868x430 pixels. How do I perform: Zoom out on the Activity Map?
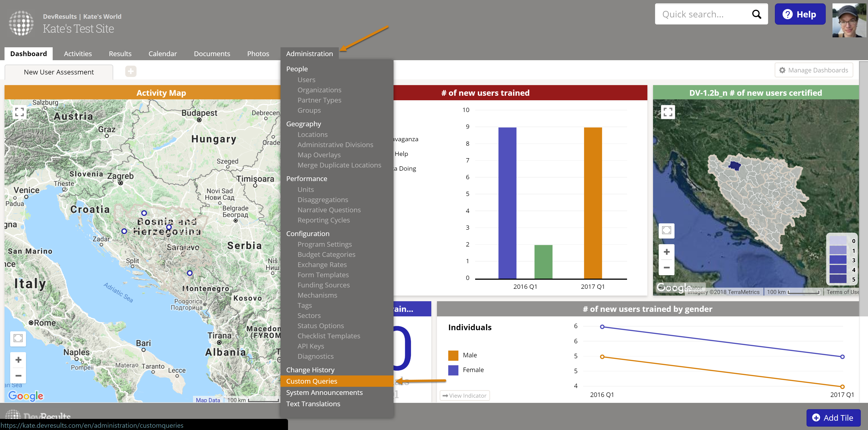pos(18,375)
